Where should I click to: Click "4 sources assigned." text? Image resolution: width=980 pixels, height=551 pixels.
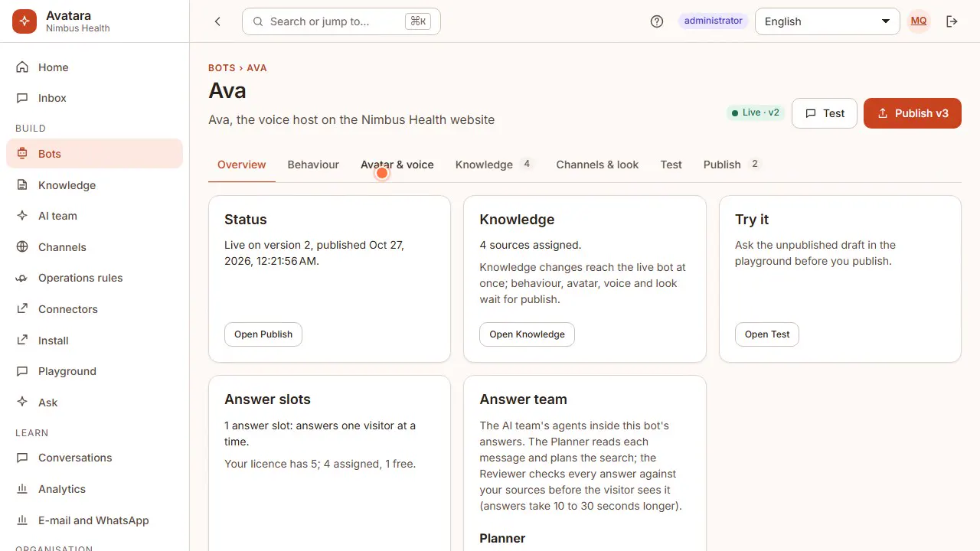[531, 245]
